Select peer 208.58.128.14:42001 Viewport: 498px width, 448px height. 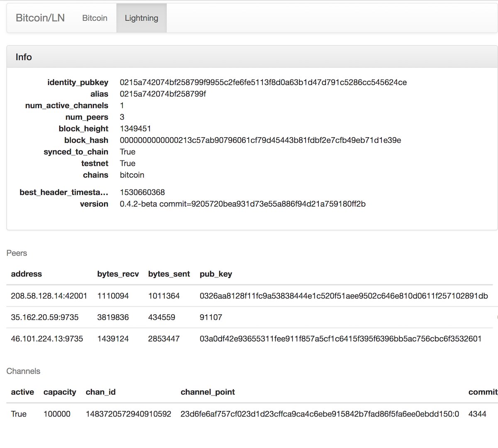(49, 296)
